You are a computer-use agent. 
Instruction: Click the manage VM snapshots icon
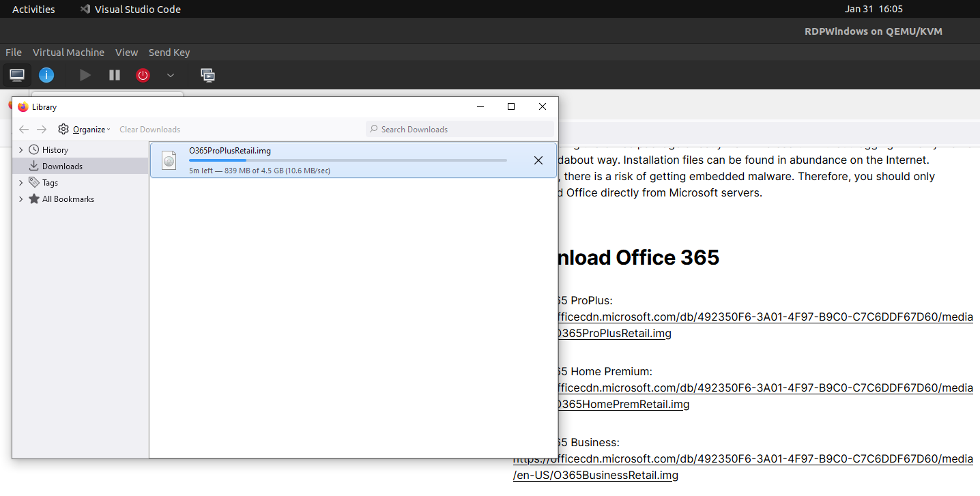coord(207,75)
